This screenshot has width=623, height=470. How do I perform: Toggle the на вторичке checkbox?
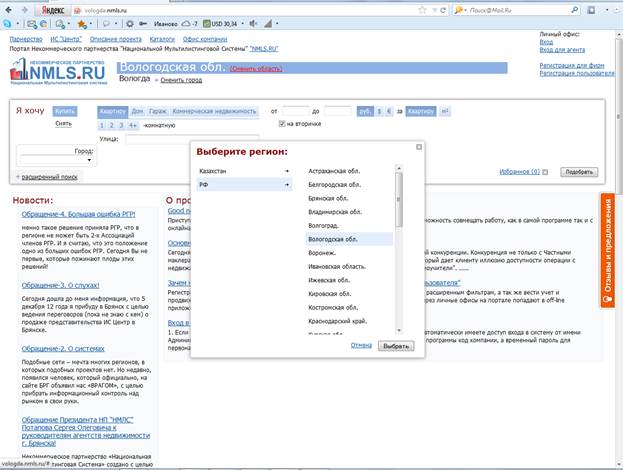coord(282,124)
